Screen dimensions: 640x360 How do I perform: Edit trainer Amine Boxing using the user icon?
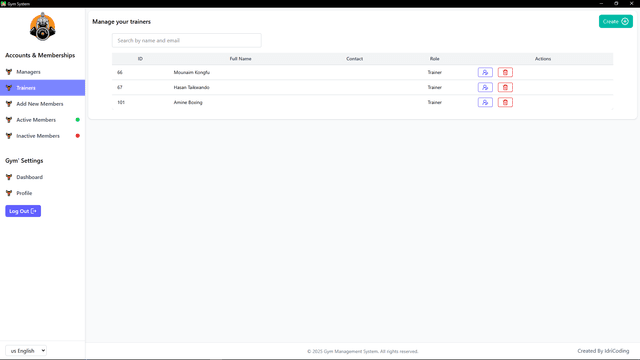click(485, 102)
